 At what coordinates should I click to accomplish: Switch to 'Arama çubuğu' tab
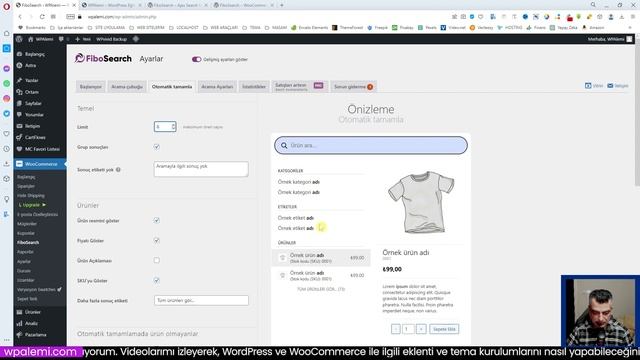127,87
